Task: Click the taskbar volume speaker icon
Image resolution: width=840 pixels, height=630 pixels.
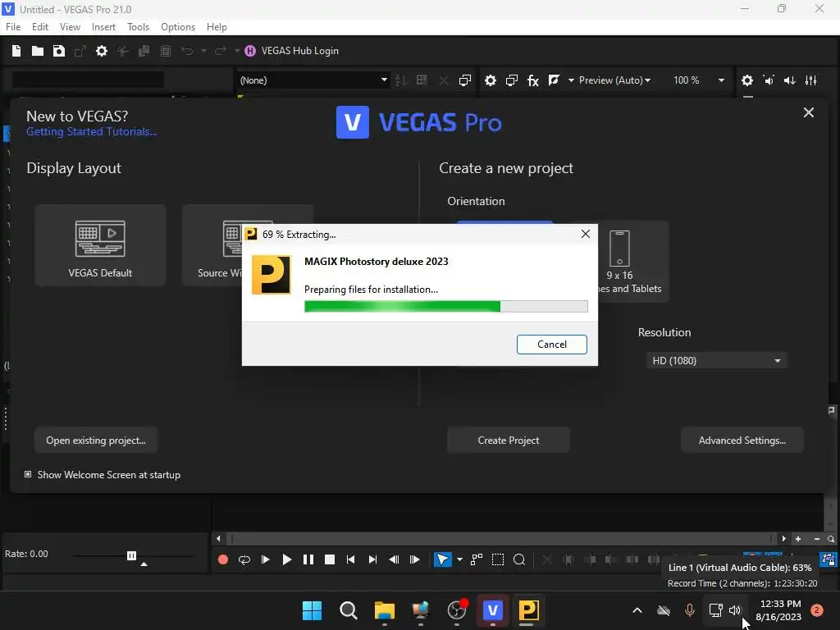Action: coord(735,610)
